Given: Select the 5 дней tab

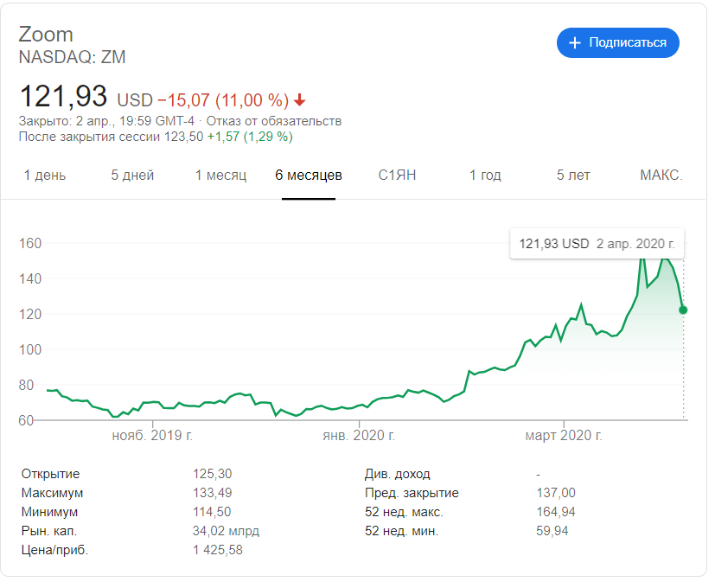Looking at the screenshot, I should pyautogui.click(x=132, y=176).
